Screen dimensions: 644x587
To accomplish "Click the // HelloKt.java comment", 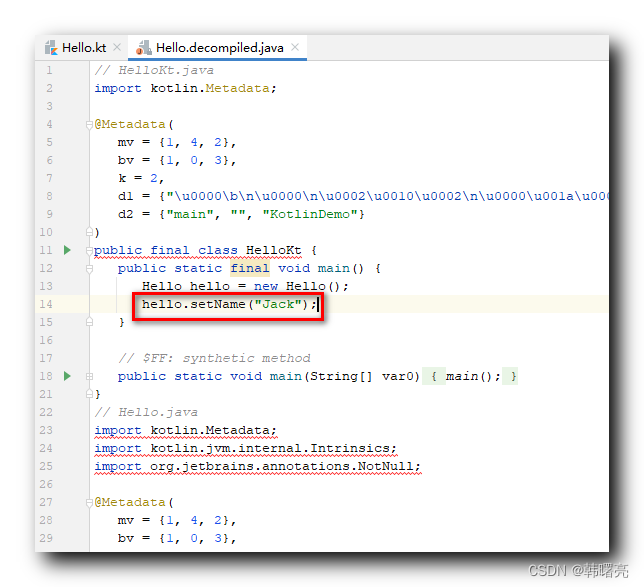I will (x=154, y=70).
